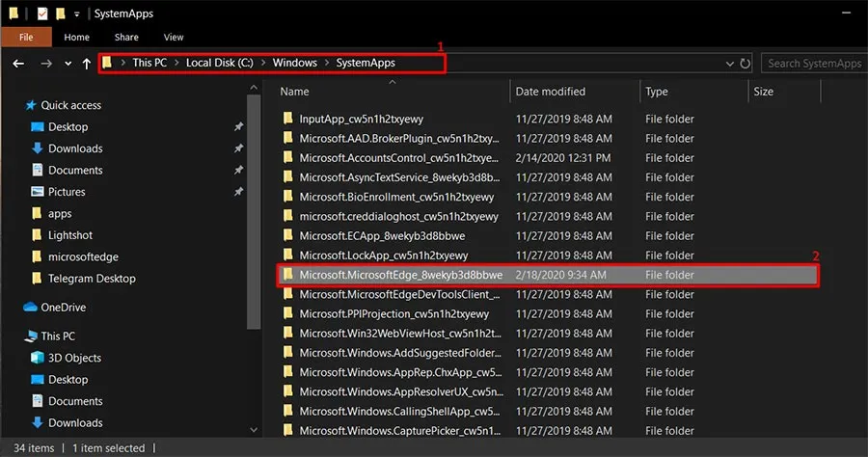Open Desktop under Quick access
Screen dimensions: 868x457
(x=68, y=126)
